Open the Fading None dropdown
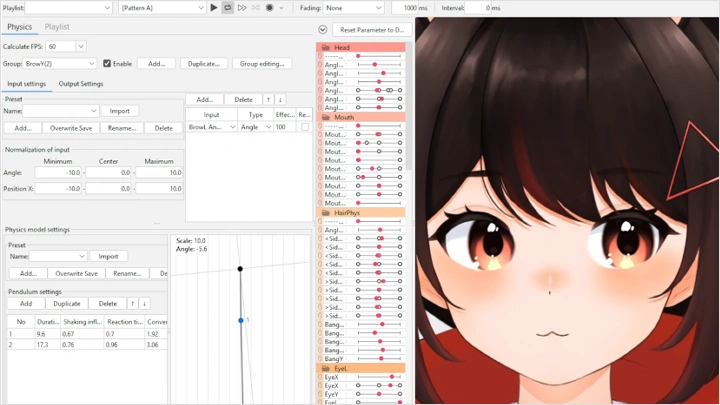Image resolution: width=720 pixels, height=405 pixels. (x=354, y=8)
